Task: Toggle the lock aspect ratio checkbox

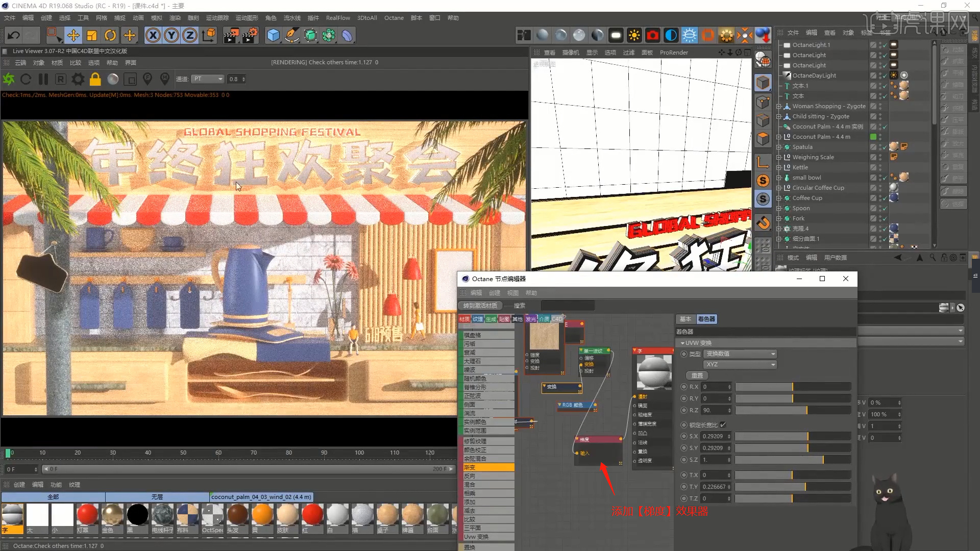Action: tap(723, 424)
